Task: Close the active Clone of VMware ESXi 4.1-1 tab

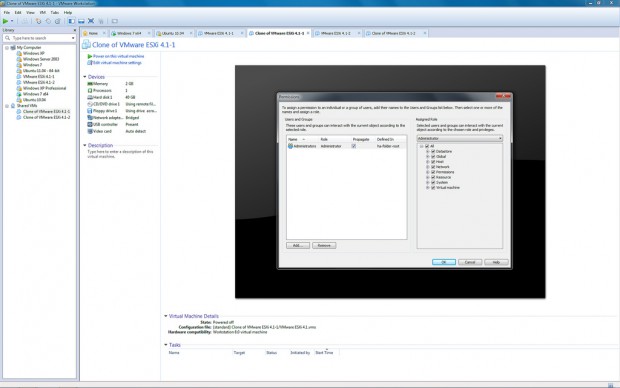Action: [x=308, y=33]
